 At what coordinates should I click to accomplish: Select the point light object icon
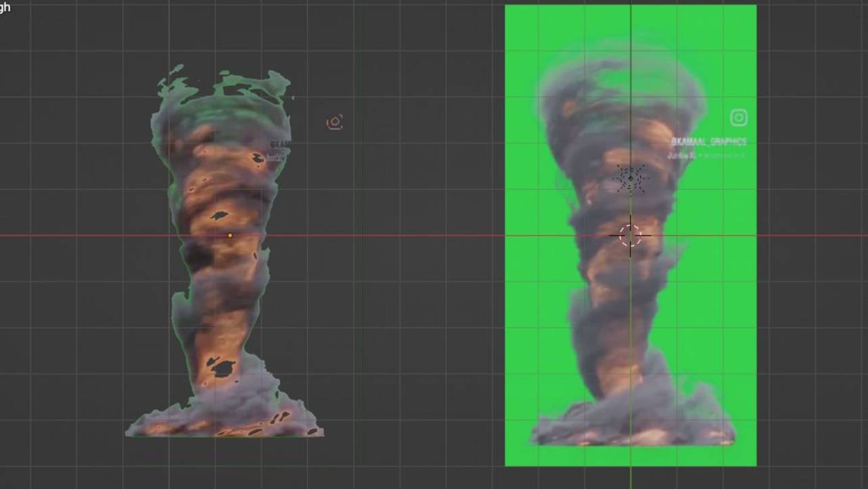tap(631, 179)
